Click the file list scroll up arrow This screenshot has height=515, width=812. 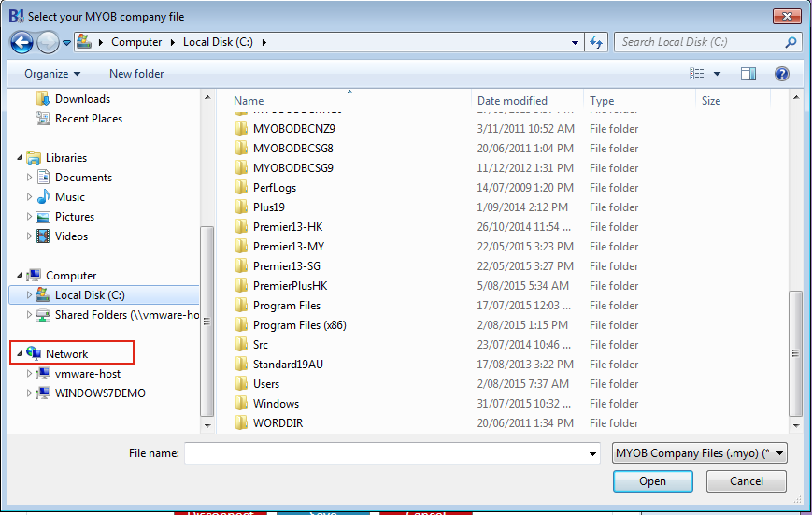coord(796,97)
